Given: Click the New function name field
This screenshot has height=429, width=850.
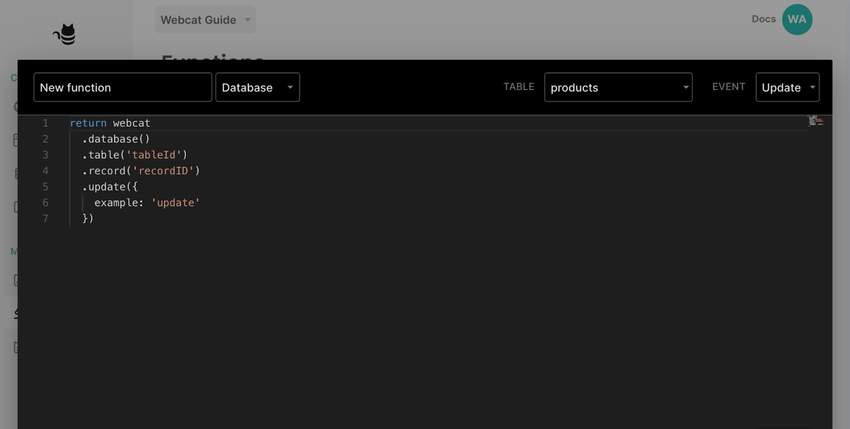Looking at the screenshot, I should [122, 88].
